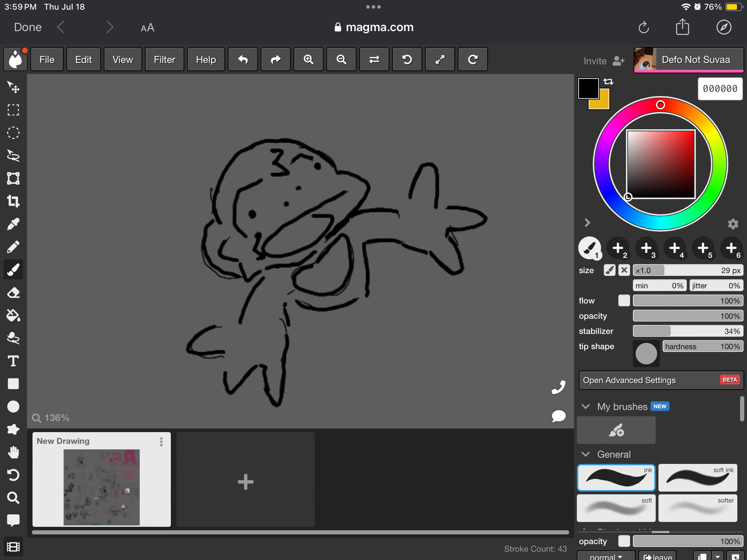Select the ink brush preset
This screenshot has height=560, width=747.
pos(616,478)
